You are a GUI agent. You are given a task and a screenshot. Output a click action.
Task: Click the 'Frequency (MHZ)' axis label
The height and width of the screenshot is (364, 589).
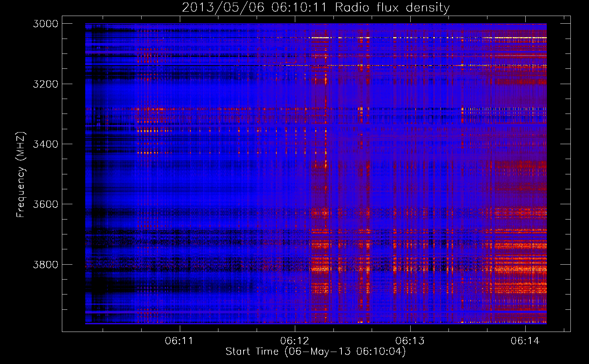pos(21,174)
